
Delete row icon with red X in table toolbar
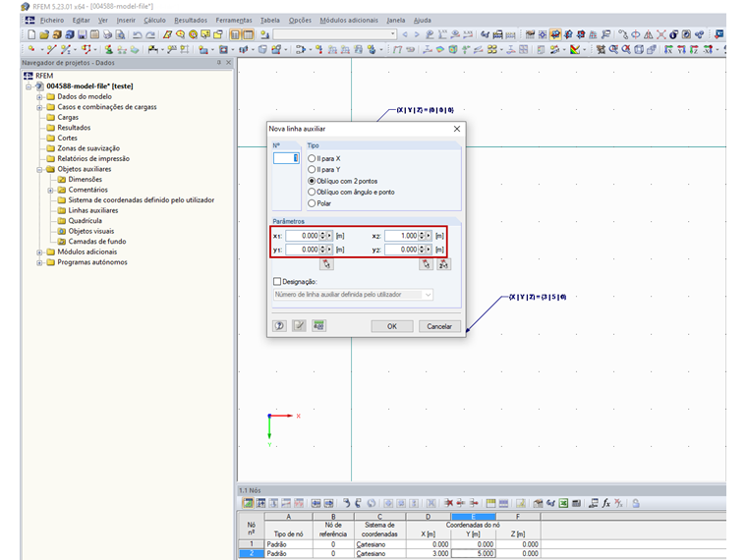point(448,503)
